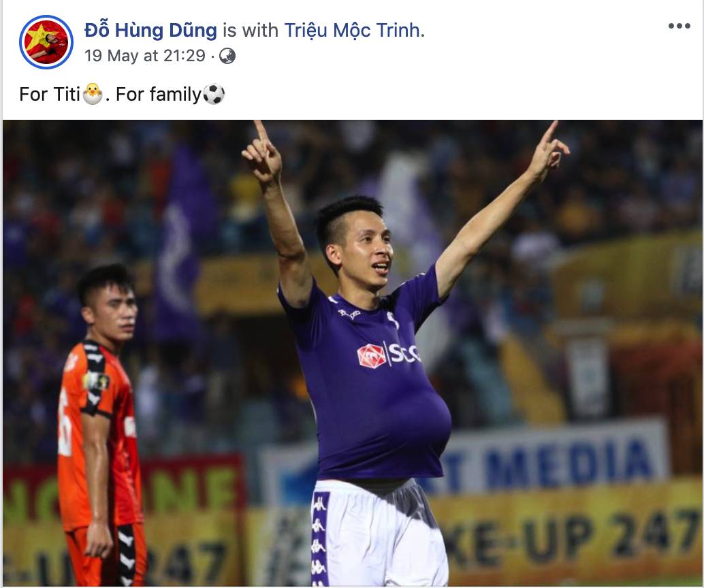The height and width of the screenshot is (588, 704).
Task: Click the hatching chick emoji
Action: click(x=93, y=94)
